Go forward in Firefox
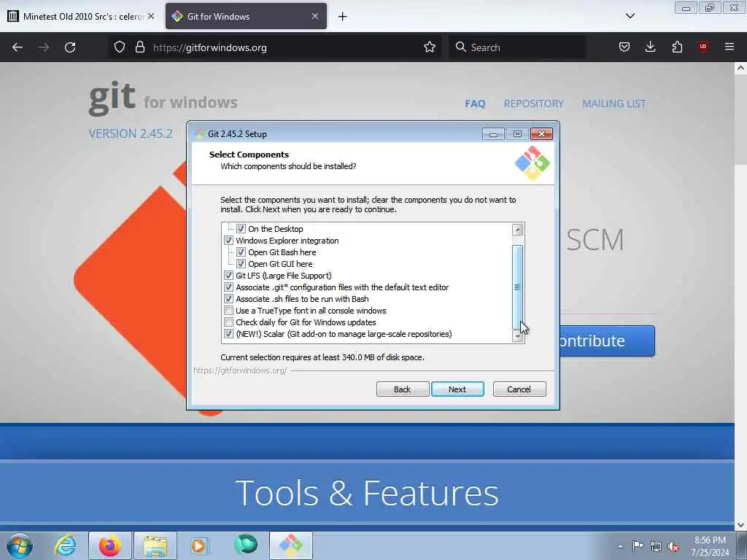The image size is (747, 560). tap(44, 47)
